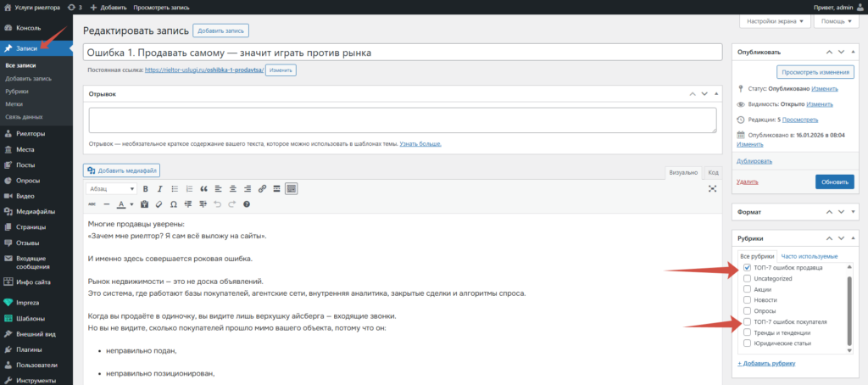Insert the Read More tag
The image size is (868, 385).
click(277, 188)
